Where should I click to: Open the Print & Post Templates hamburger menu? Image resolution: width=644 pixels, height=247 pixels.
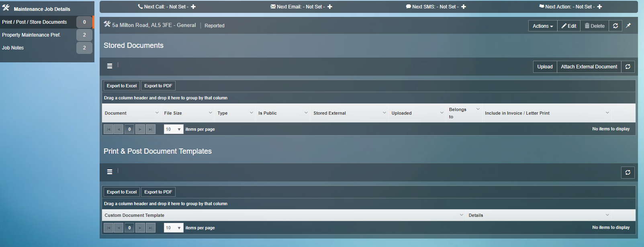(110, 172)
